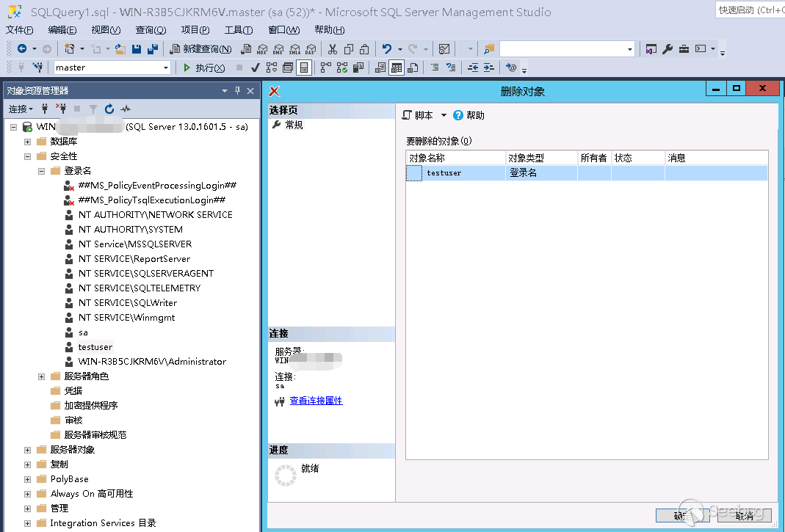Click the Disconnect icon in Object Explorer
This screenshot has width=785, height=532.
point(61,109)
